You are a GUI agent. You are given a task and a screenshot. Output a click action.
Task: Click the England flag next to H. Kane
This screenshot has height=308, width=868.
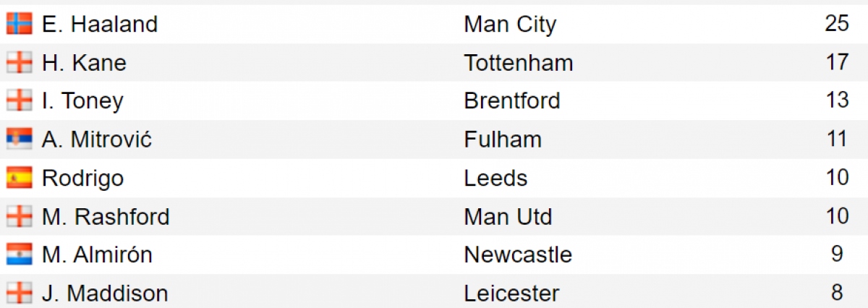[20, 63]
